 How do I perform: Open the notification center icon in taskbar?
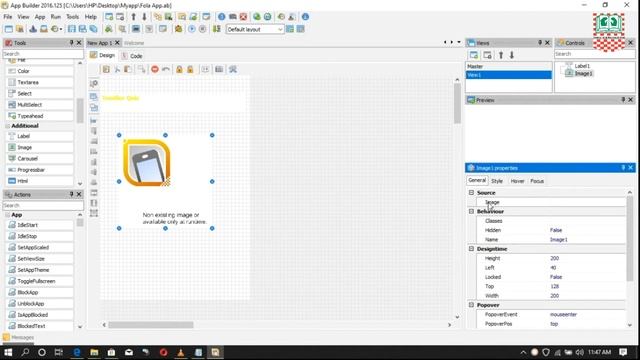point(623,352)
